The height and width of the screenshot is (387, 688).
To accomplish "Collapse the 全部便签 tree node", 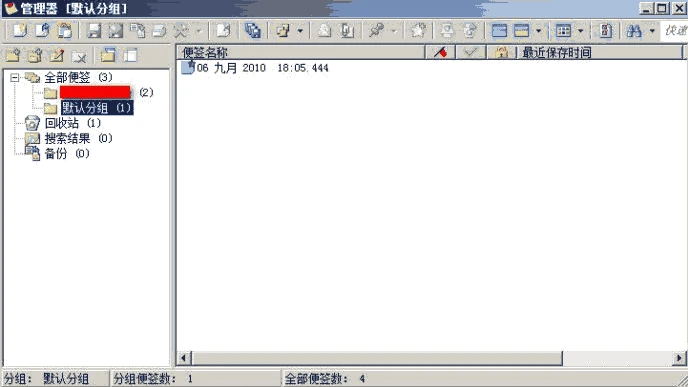I will coord(14,78).
